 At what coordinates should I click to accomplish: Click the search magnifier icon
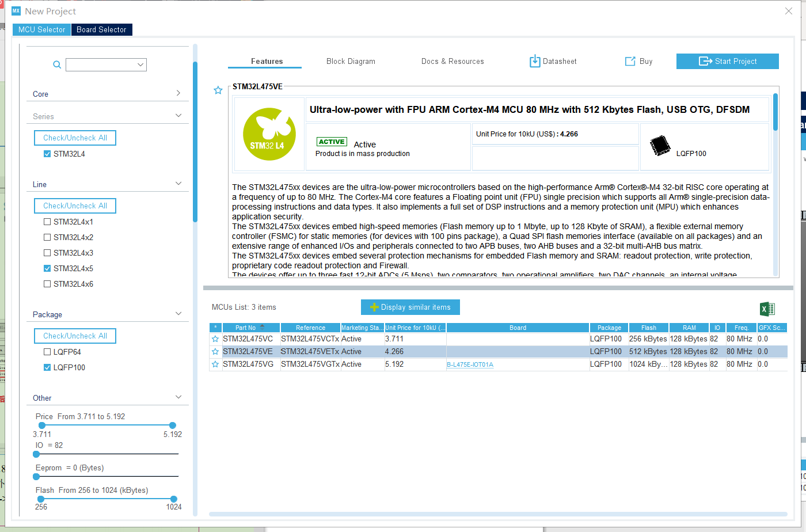tap(57, 65)
